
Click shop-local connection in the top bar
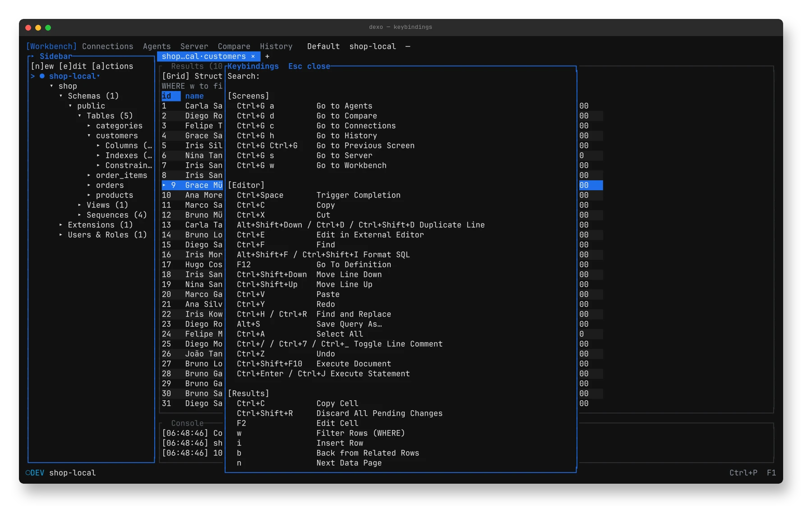coord(372,46)
